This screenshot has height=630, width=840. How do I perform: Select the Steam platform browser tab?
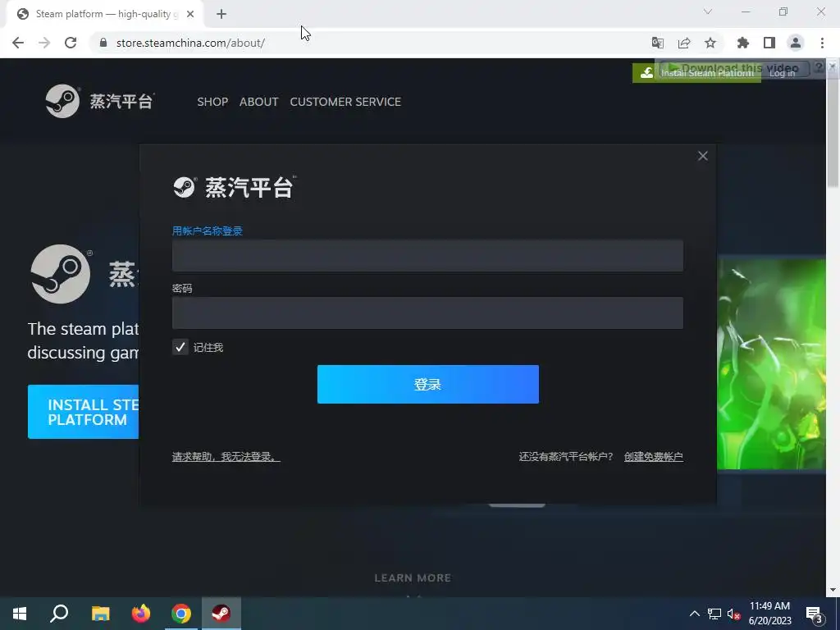point(104,14)
